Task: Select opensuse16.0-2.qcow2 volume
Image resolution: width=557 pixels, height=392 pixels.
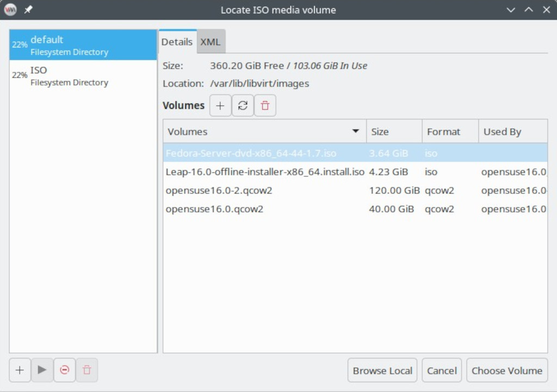Action: [355, 190]
